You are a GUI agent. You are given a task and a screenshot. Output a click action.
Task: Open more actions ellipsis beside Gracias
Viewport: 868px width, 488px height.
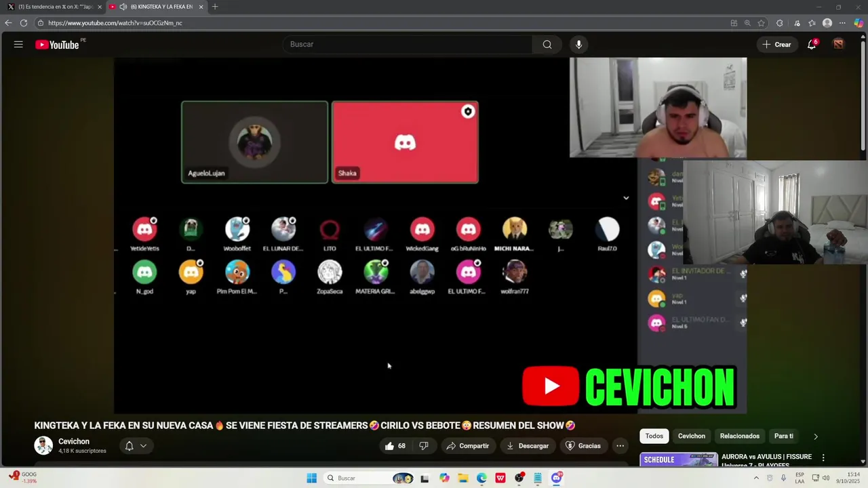[620, 446]
